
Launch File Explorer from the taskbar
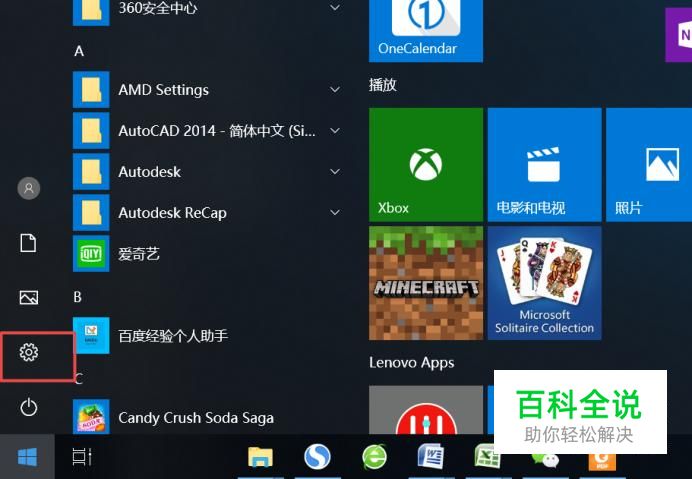[260, 457]
